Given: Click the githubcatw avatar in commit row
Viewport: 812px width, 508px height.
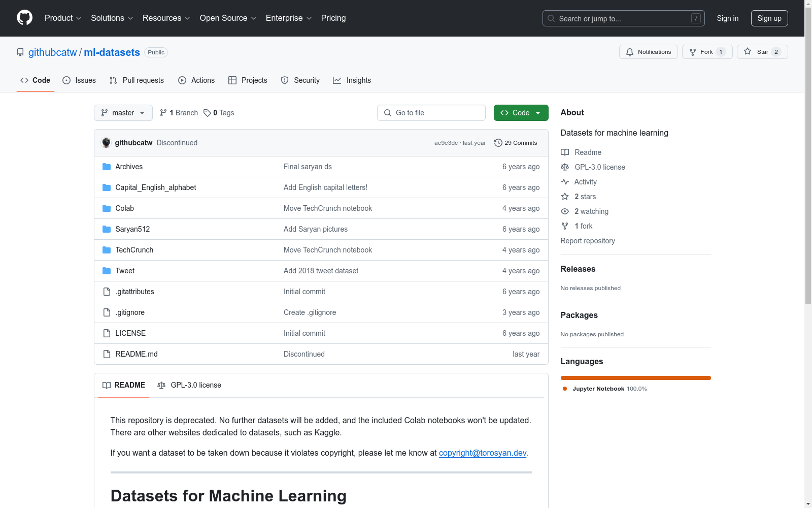Looking at the screenshot, I should (x=106, y=143).
